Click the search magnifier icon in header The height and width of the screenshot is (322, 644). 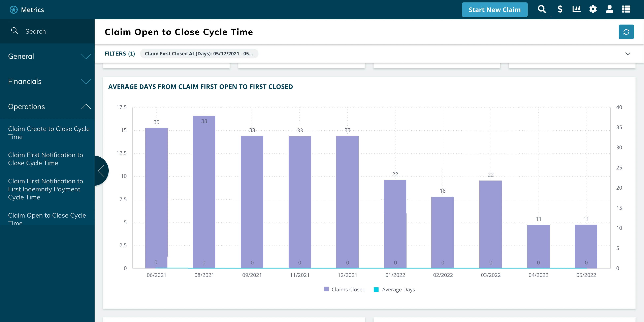(x=542, y=9)
